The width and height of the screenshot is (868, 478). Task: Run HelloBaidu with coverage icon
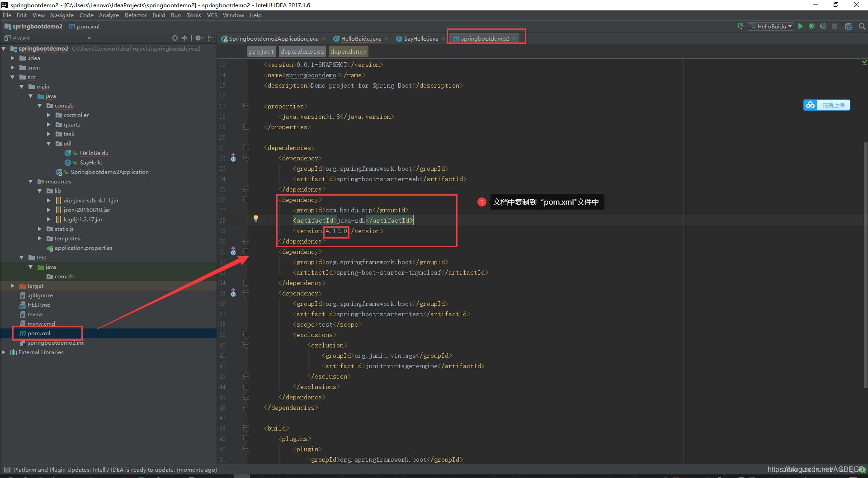click(823, 27)
